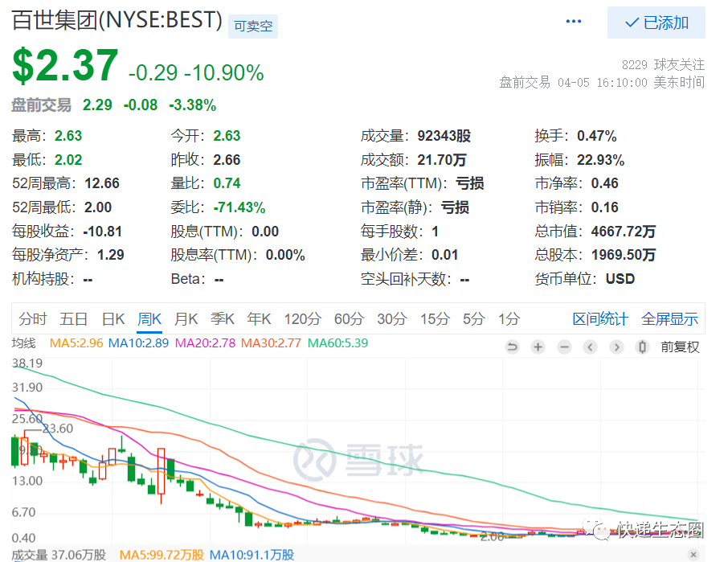Open the 前复权 price adjustment dropdown
Image resolution: width=728 pixels, height=562 pixels.
click(680, 347)
